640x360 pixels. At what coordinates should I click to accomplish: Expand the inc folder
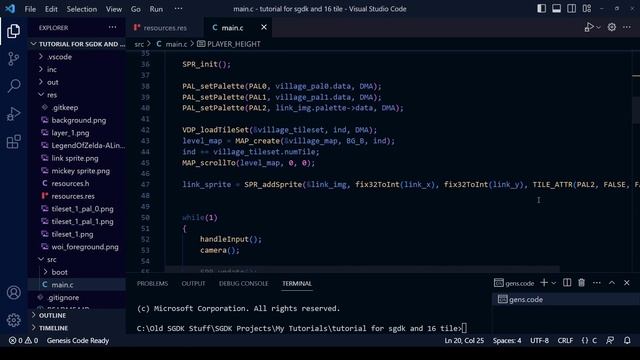point(77,69)
